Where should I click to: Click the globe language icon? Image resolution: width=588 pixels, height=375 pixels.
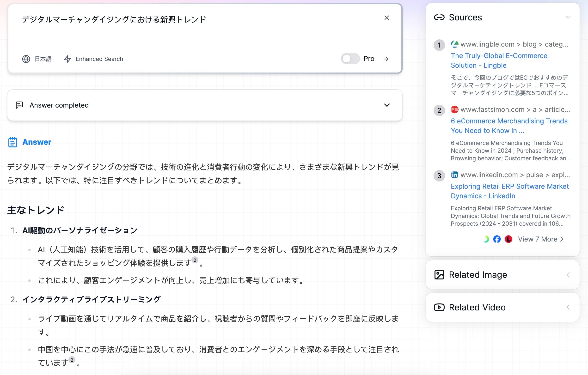click(x=26, y=59)
